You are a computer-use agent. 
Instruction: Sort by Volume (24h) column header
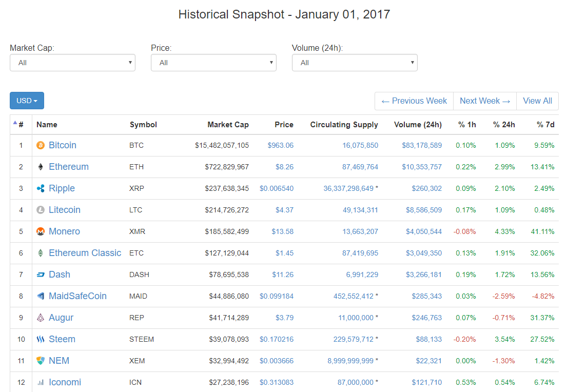418,125
